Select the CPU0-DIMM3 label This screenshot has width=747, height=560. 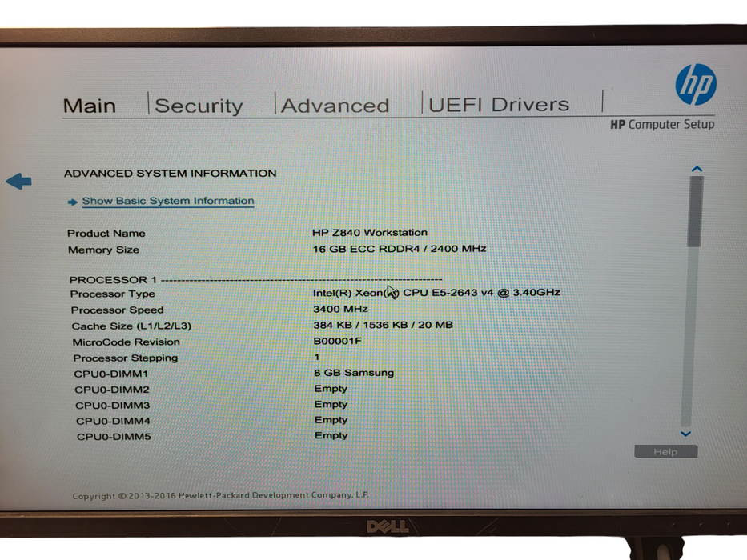click(x=112, y=406)
